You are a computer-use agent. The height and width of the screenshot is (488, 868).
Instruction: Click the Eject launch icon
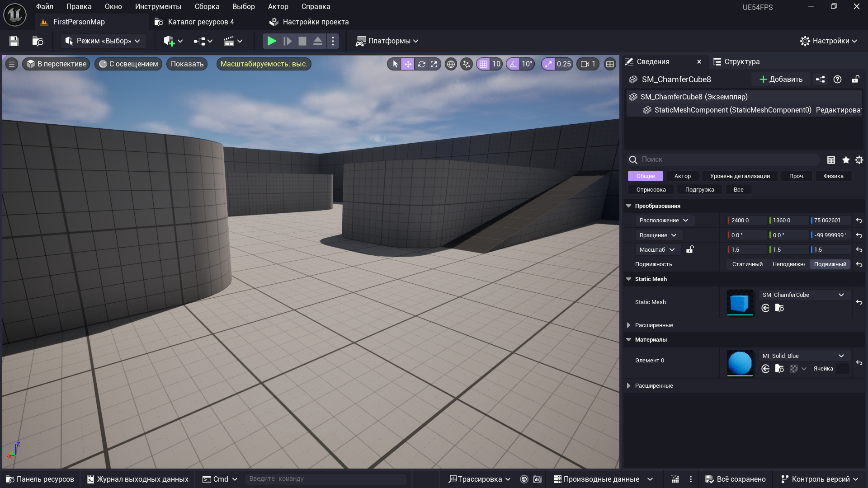tap(318, 41)
